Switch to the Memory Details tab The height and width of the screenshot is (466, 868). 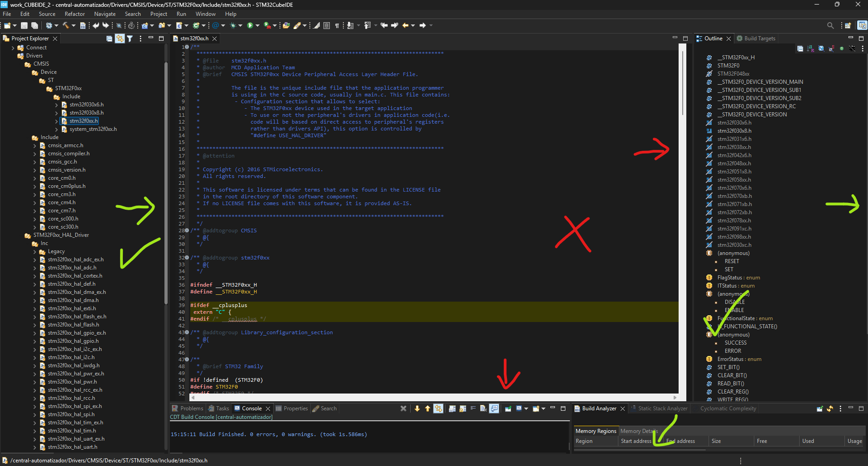pyautogui.click(x=639, y=431)
